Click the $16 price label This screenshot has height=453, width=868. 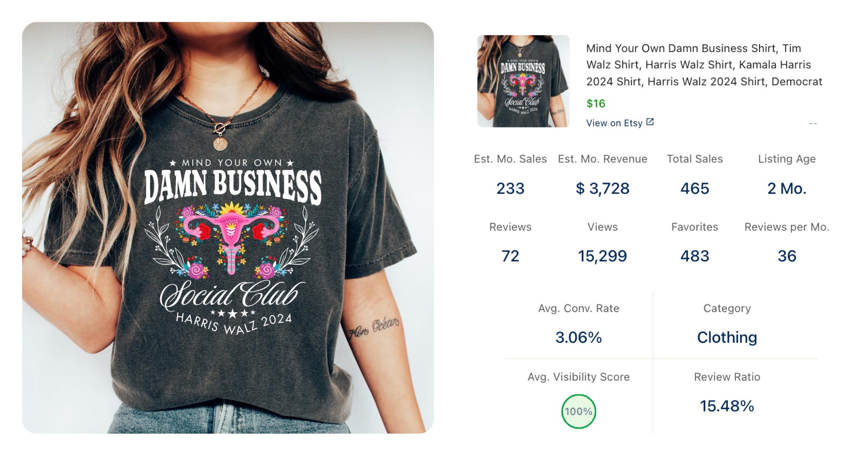[595, 103]
